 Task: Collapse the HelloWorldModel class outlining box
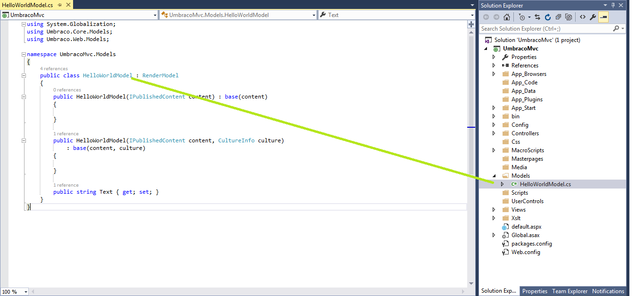(23, 75)
